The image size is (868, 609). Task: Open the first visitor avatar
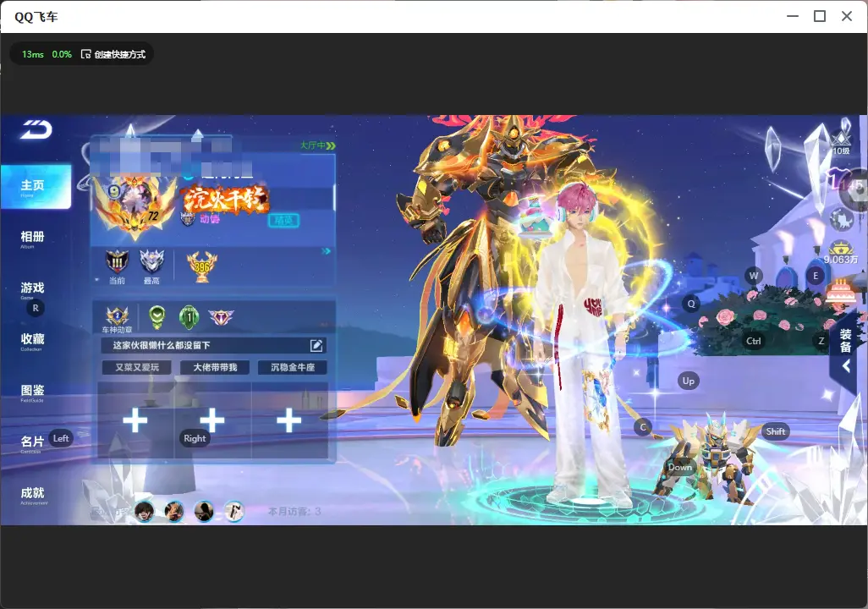coord(145,512)
